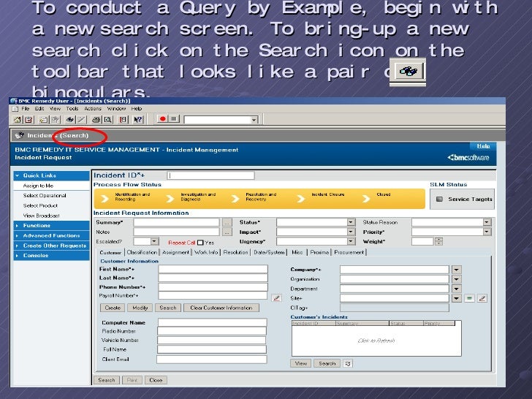Click the green icon beside Site field

point(469,298)
